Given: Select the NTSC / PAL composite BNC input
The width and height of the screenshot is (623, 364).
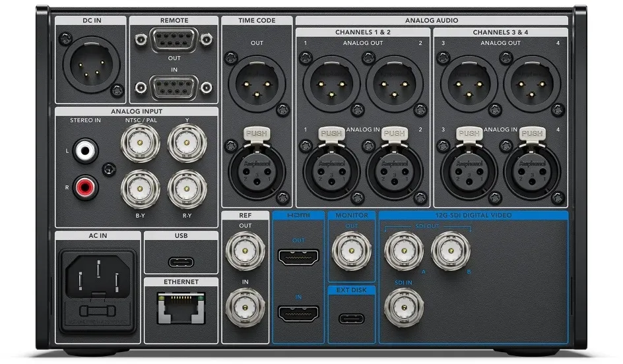Looking at the screenshot, I should tap(141, 143).
